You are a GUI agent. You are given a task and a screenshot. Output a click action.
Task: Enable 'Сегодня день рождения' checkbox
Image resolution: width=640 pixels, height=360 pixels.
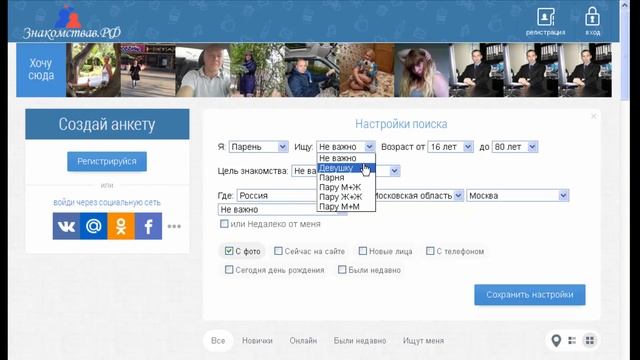pos(229,270)
